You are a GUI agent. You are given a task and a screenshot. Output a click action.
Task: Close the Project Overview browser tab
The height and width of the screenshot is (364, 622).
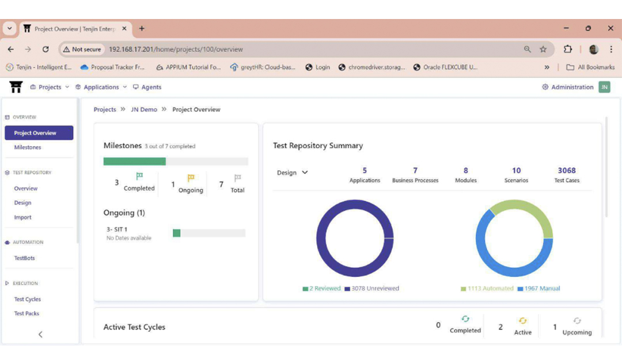124,29
